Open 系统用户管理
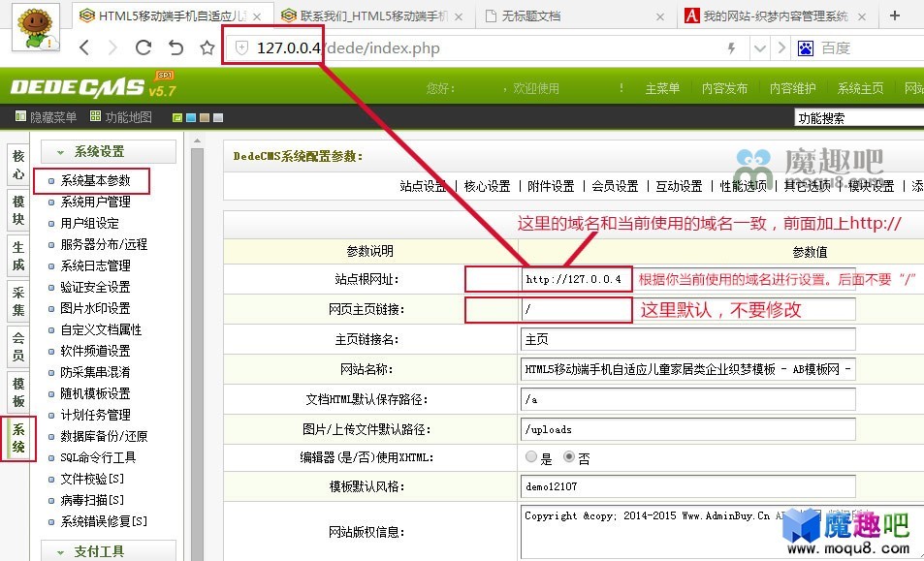Image resolution: width=924 pixels, height=561 pixels. click(95, 202)
